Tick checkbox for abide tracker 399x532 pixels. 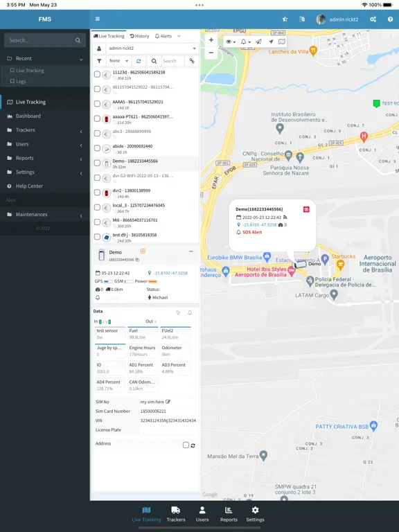97,148
